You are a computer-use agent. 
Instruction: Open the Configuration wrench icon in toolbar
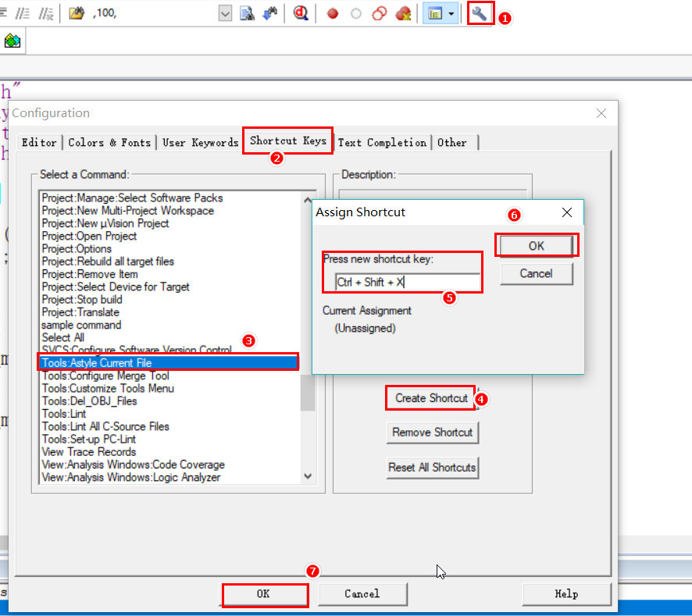point(480,14)
